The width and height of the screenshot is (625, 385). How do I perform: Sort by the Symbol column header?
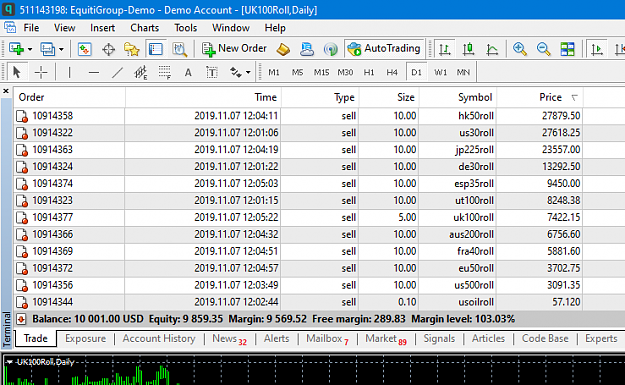[x=458, y=97]
